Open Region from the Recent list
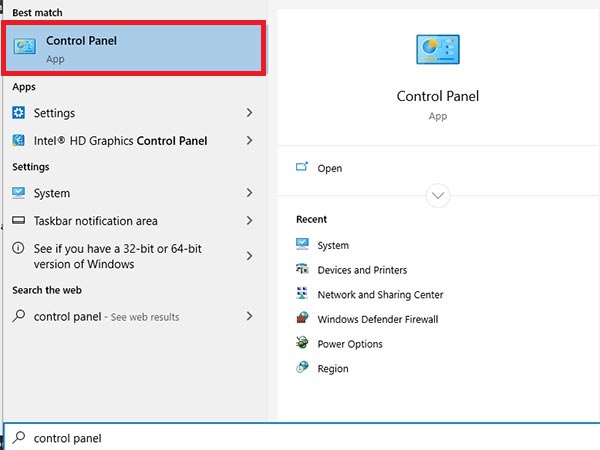 pyautogui.click(x=333, y=368)
